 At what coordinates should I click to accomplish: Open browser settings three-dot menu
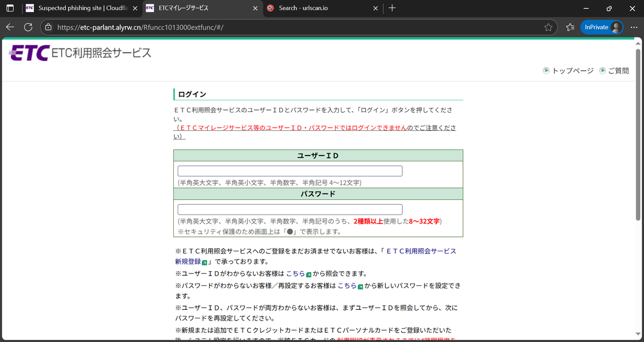point(634,27)
